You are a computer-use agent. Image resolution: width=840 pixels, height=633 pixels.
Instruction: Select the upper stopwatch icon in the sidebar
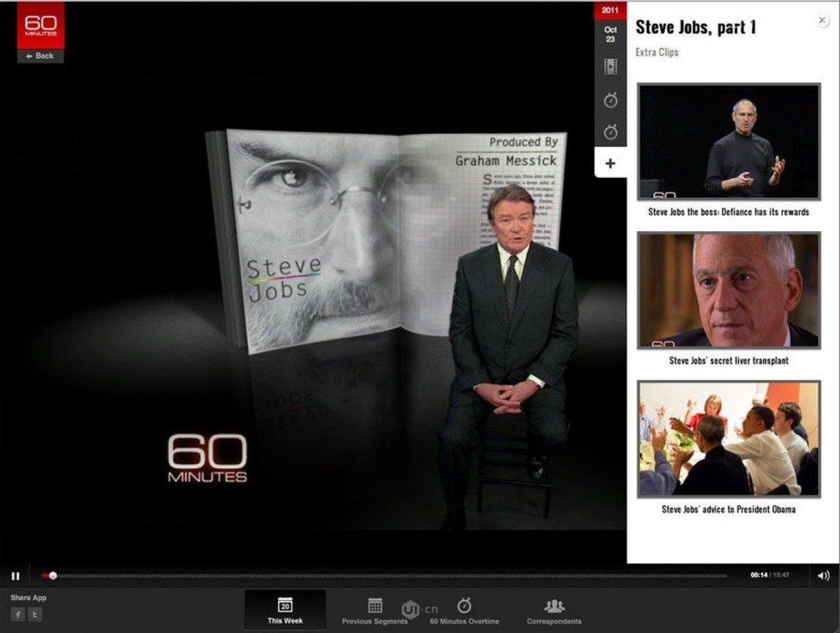tap(610, 100)
